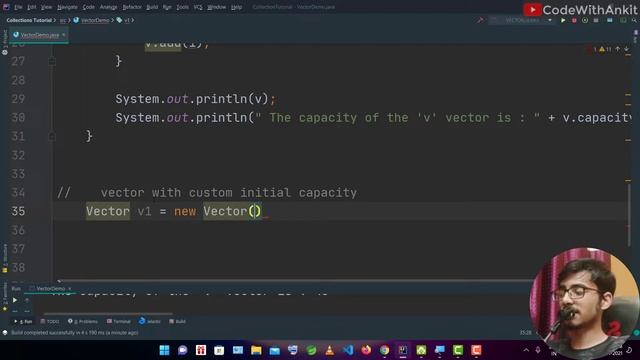Click the Search Everywhere magnifier icon
This screenshot has width=640, height=360.
634,20
